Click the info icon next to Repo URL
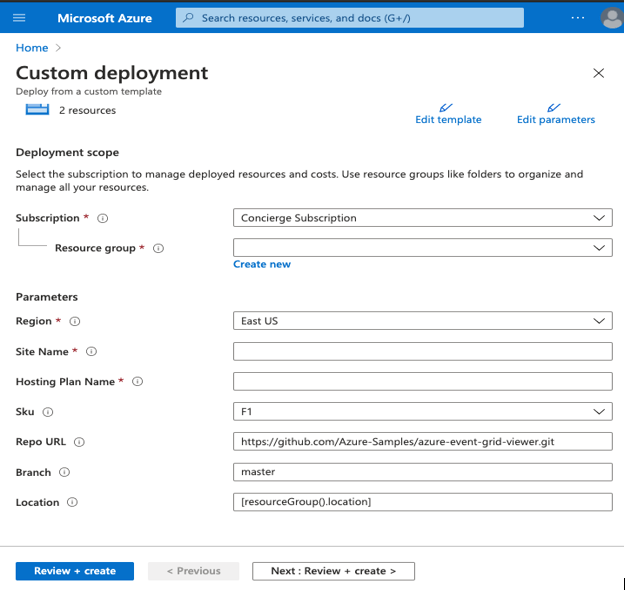Image resolution: width=626 pixels, height=590 pixels. pos(80,442)
